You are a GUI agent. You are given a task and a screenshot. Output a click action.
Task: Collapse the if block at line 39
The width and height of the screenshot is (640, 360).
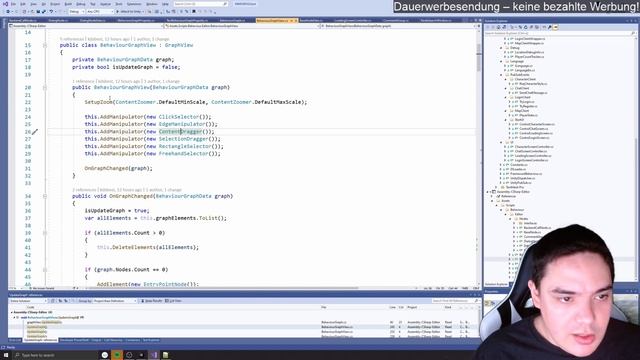click(x=45, y=233)
